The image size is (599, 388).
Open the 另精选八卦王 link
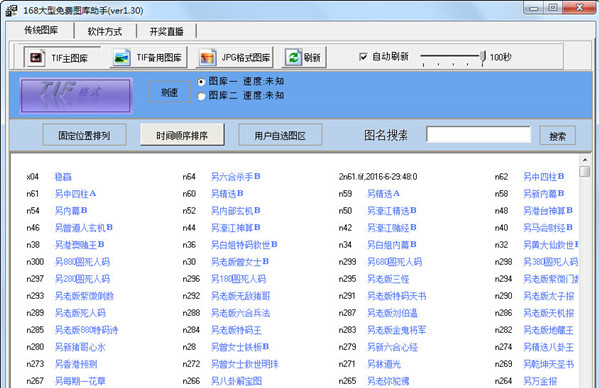click(x=549, y=347)
